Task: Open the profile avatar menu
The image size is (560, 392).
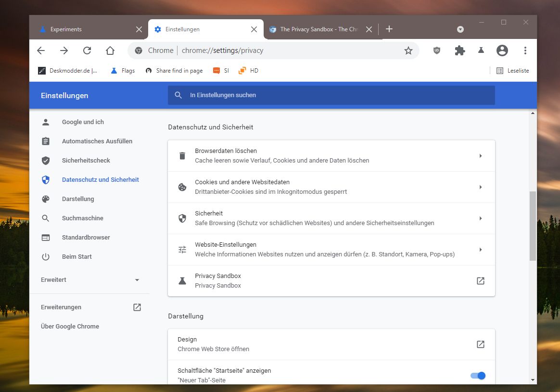Action: [502, 51]
